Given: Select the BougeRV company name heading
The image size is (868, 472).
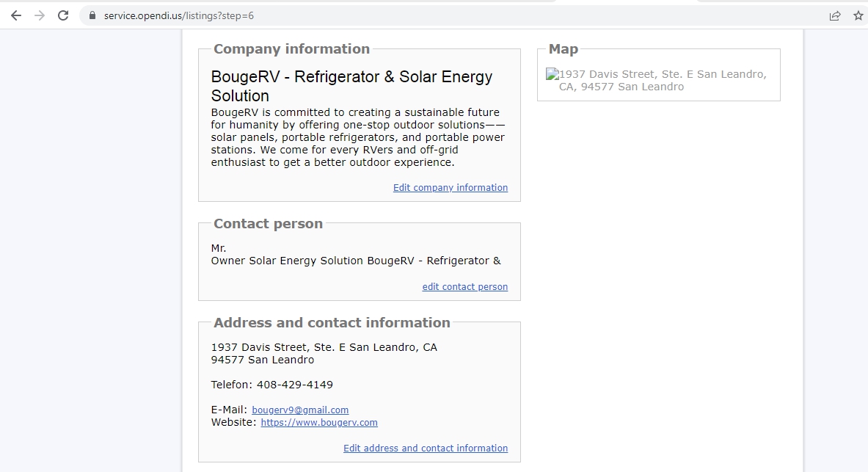Looking at the screenshot, I should click(351, 86).
